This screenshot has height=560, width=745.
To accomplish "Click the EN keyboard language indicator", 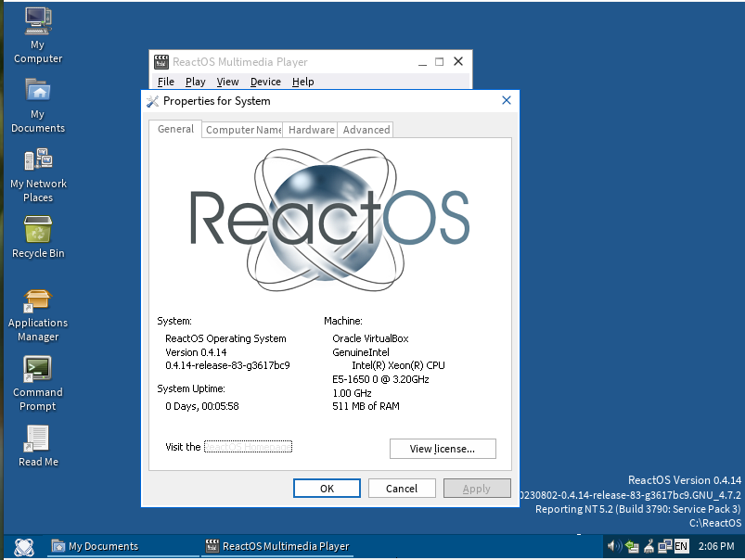I will pos(681,546).
